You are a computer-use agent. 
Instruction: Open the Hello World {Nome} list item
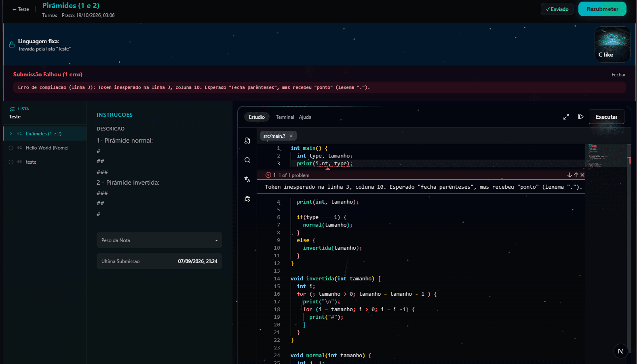point(45,148)
